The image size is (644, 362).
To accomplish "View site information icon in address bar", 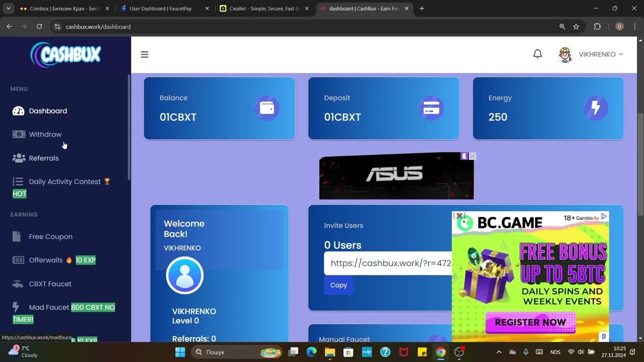I will (57, 27).
